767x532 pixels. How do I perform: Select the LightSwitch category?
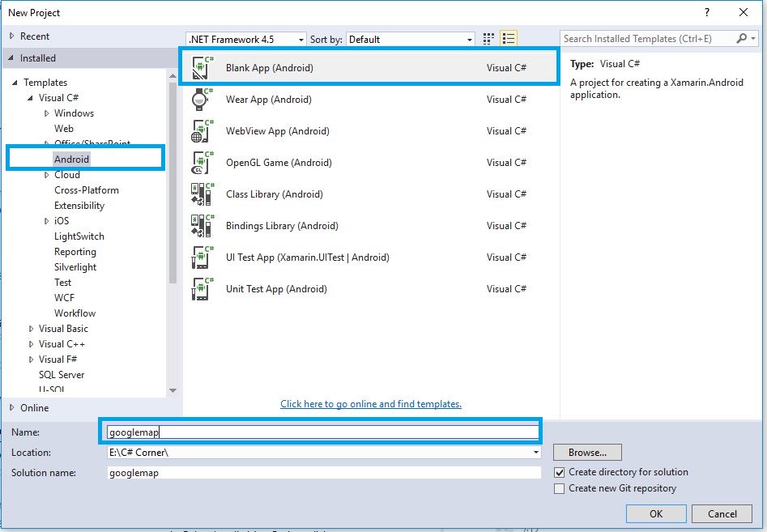pos(79,236)
